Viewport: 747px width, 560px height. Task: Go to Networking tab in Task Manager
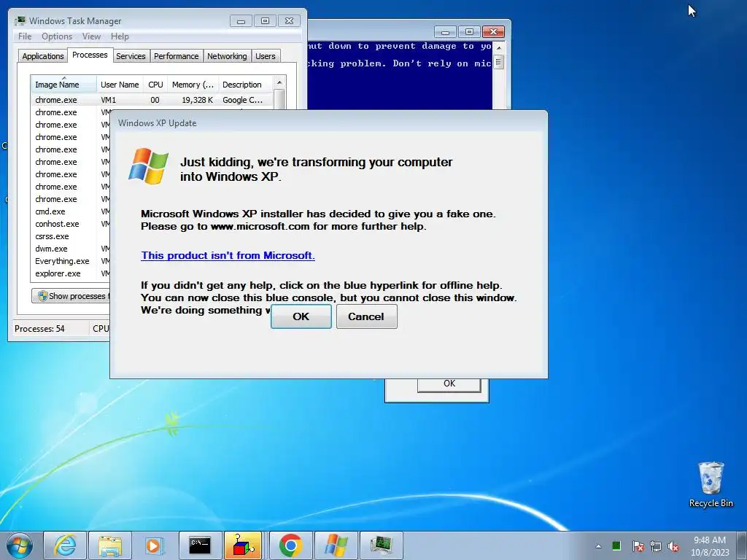click(x=227, y=56)
